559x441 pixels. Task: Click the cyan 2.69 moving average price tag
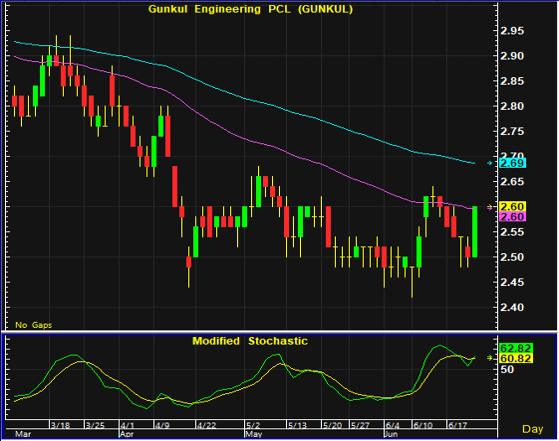point(512,163)
